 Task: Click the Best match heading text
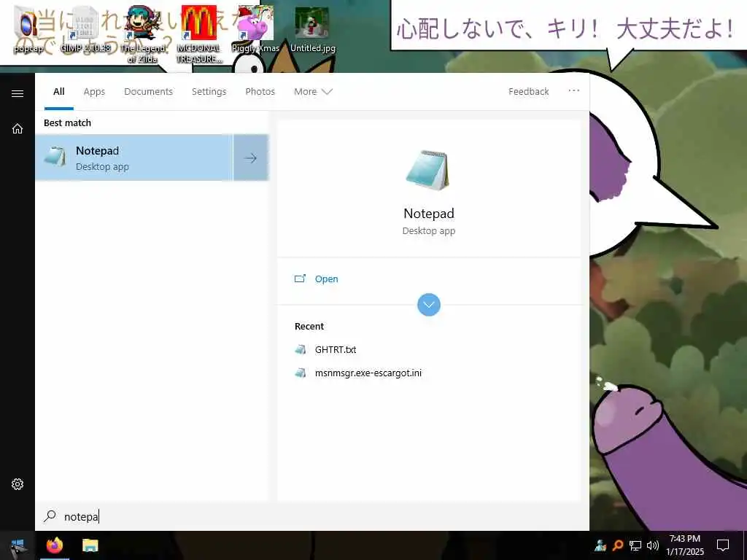tap(67, 122)
